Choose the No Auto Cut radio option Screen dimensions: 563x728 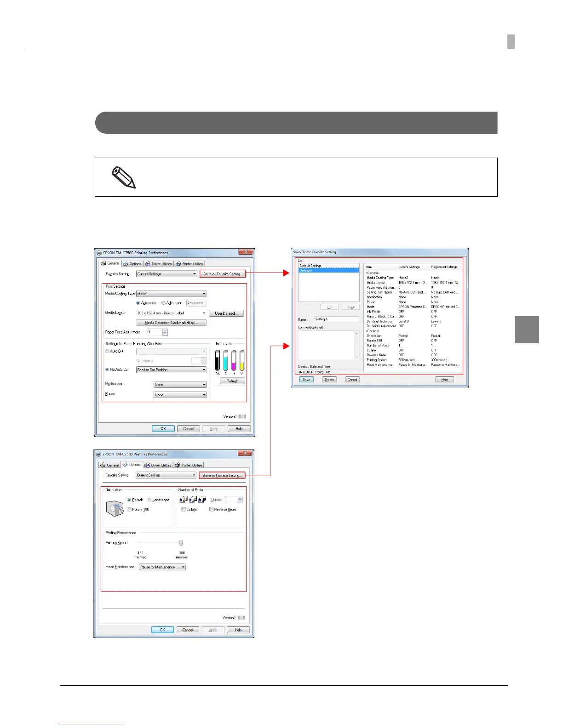(x=108, y=370)
